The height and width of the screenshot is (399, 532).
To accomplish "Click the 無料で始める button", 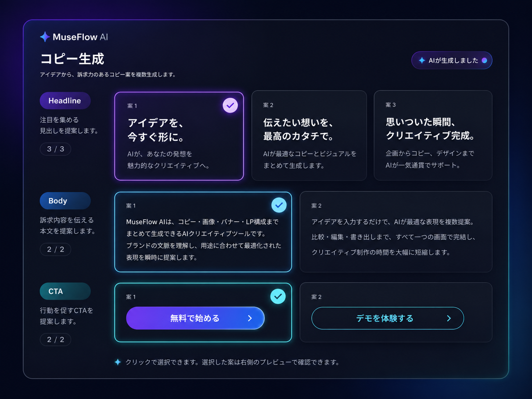I will [195, 318].
